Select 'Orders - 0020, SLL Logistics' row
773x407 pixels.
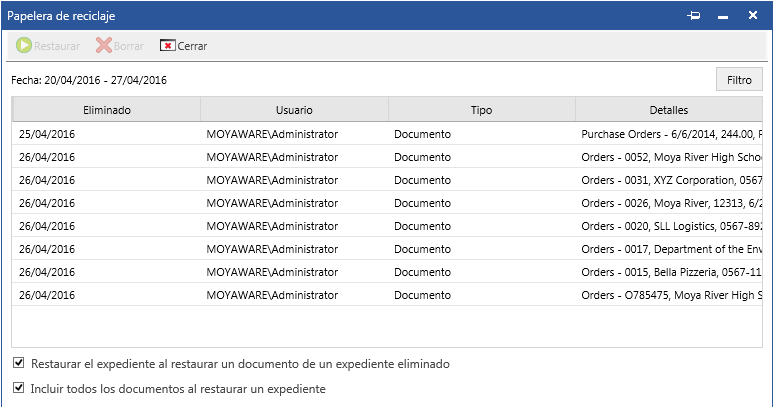point(387,226)
